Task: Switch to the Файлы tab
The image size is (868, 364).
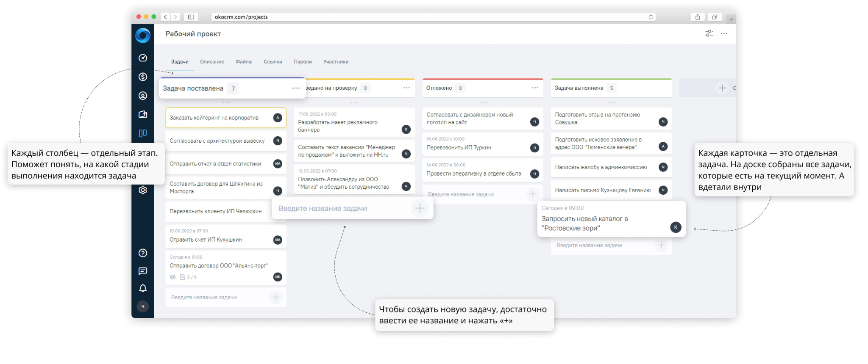Action: pyautogui.click(x=244, y=62)
